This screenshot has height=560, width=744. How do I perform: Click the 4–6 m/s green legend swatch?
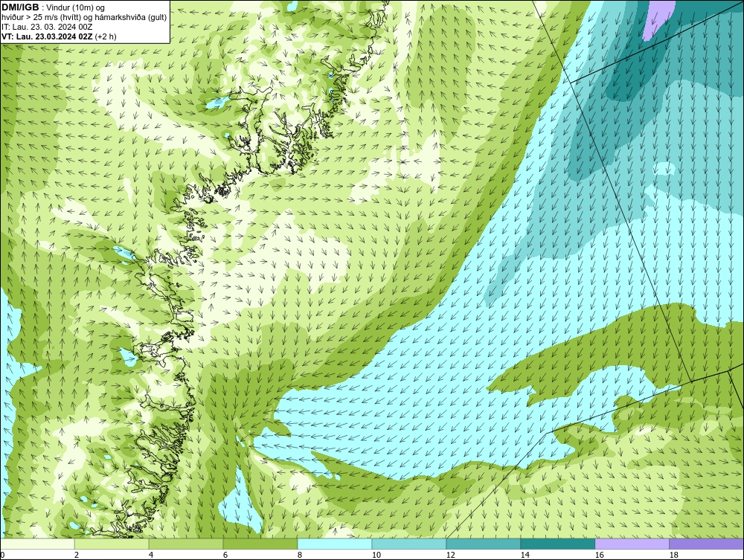click(x=186, y=544)
